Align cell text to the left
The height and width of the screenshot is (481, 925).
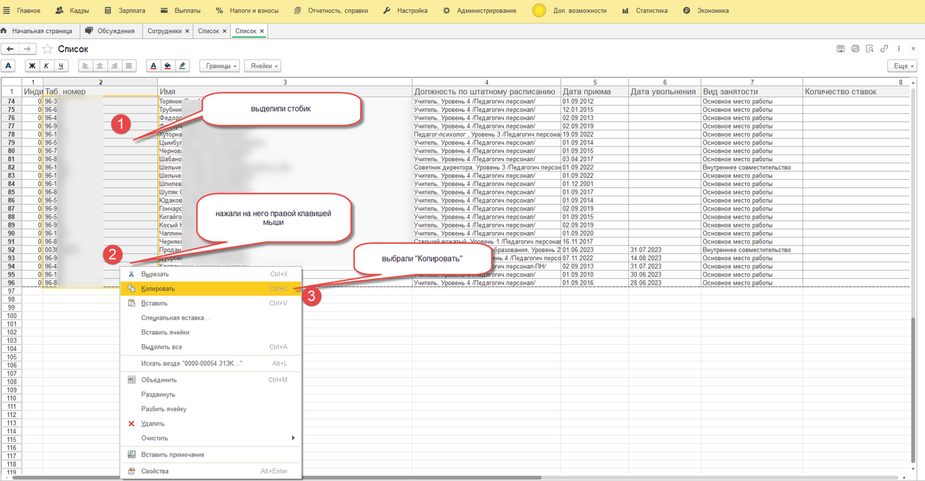tap(85, 66)
